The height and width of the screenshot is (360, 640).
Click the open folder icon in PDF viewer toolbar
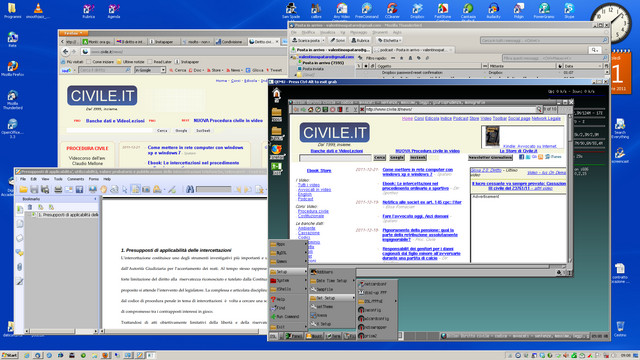23,189
